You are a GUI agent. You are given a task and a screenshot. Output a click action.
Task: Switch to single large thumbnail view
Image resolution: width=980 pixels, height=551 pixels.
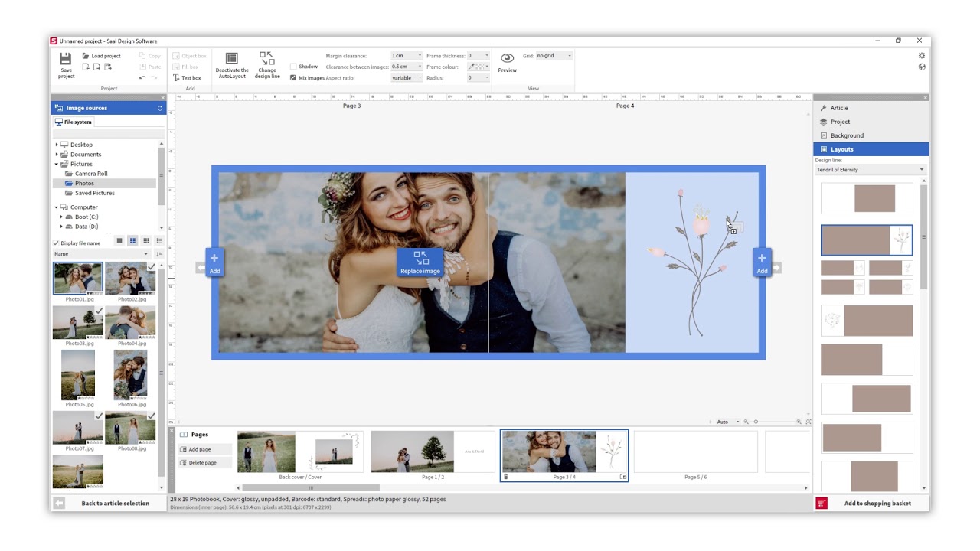[x=119, y=241]
